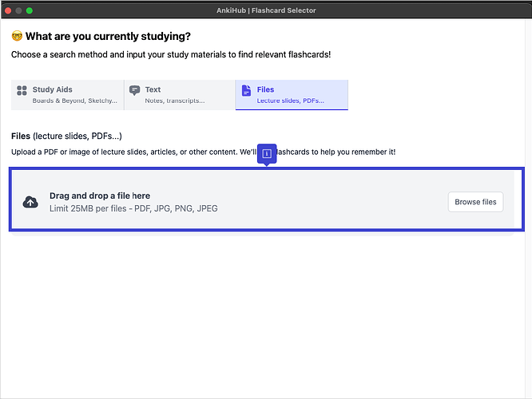Open the Text search method tab

tap(153, 90)
